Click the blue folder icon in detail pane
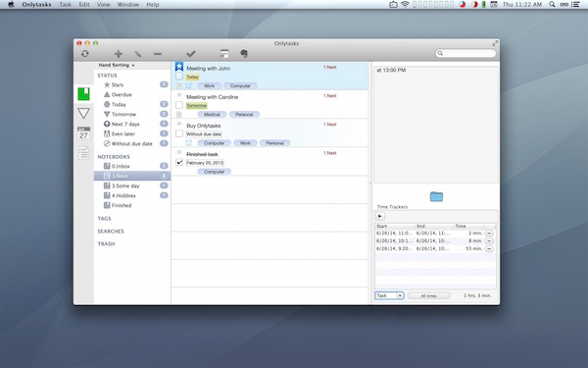588x368 pixels. (436, 196)
